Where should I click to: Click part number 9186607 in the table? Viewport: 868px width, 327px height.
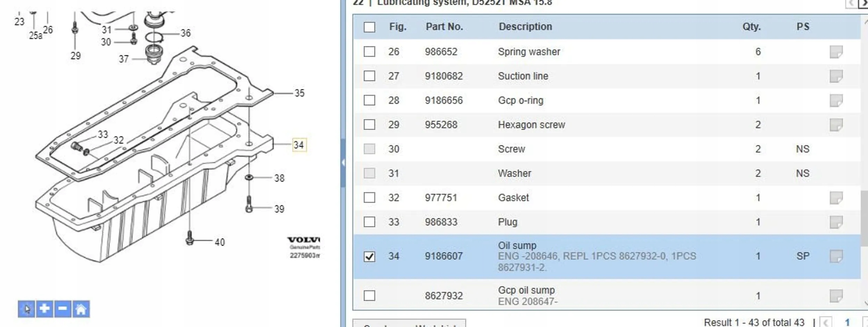(444, 256)
